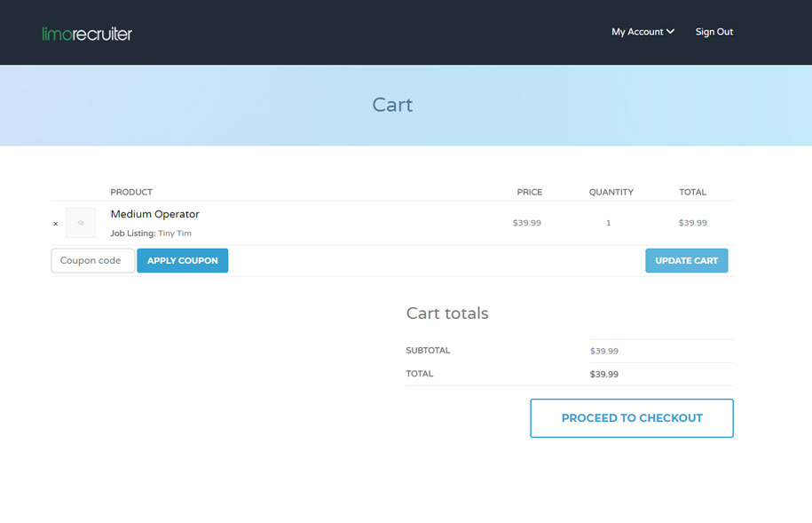Remove Medium Operator from cart
Viewport: 812px width, 523px height.
(x=55, y=224)
